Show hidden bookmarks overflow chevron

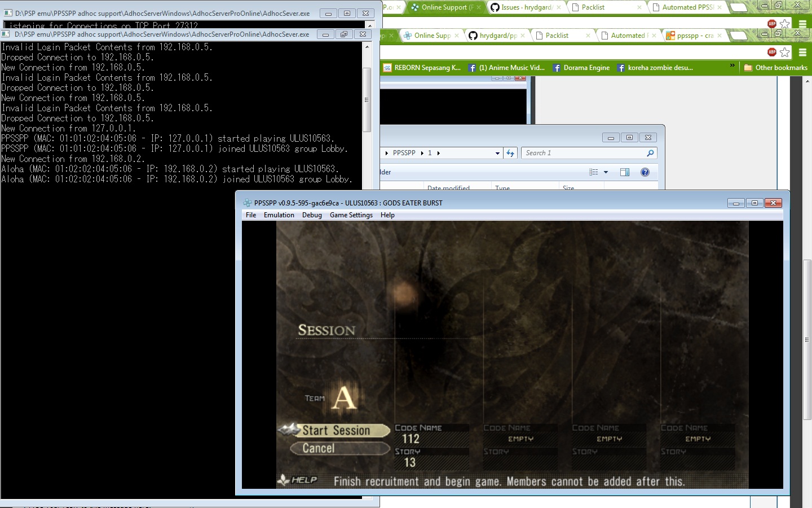[732, 66]
